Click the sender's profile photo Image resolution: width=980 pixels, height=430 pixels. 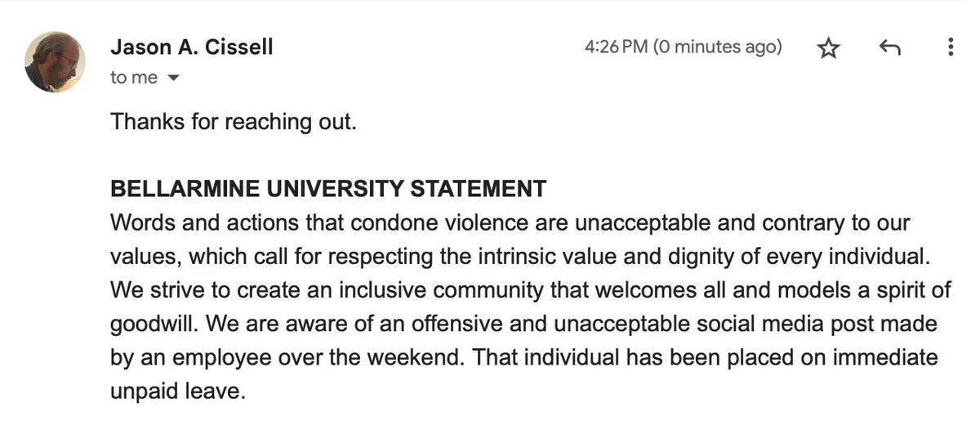(x=56, y=61)
